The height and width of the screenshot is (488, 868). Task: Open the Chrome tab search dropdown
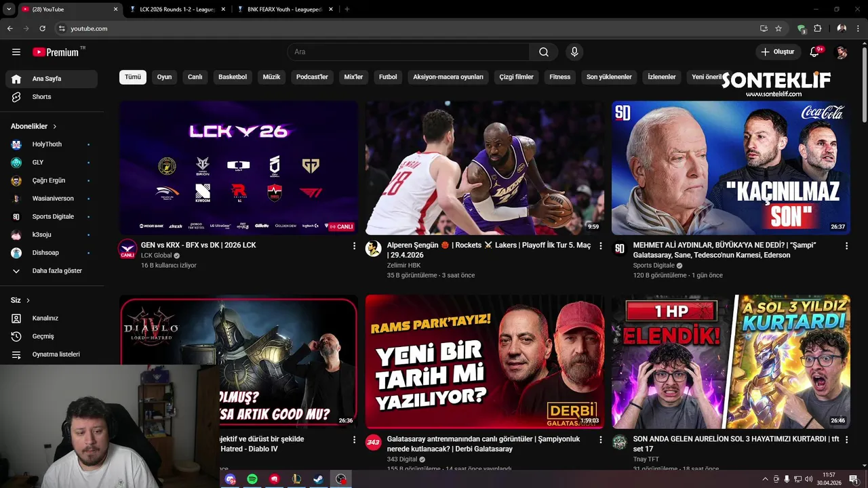point(9,9)
